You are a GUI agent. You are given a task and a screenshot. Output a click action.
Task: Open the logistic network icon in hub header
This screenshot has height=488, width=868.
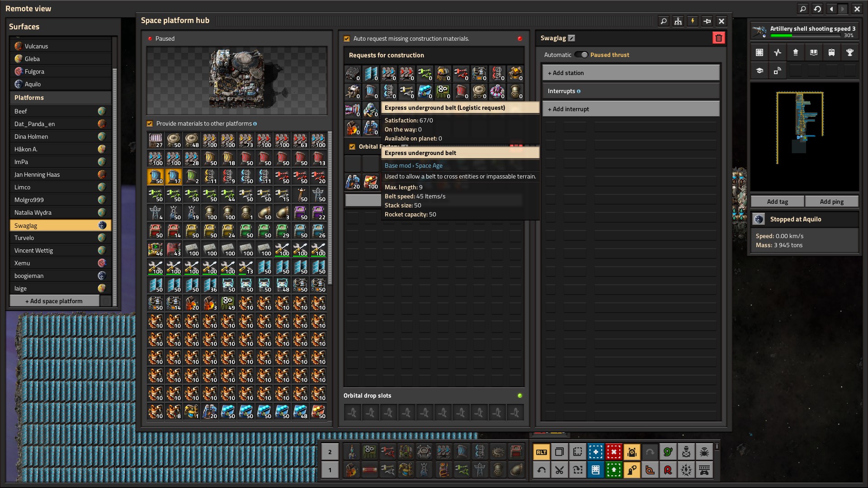(678, 21)
